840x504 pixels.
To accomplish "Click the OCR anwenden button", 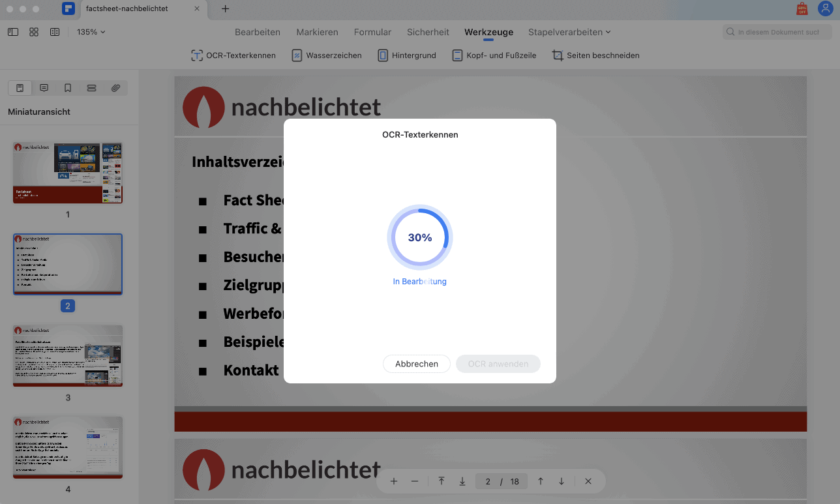I will point(498,364).
